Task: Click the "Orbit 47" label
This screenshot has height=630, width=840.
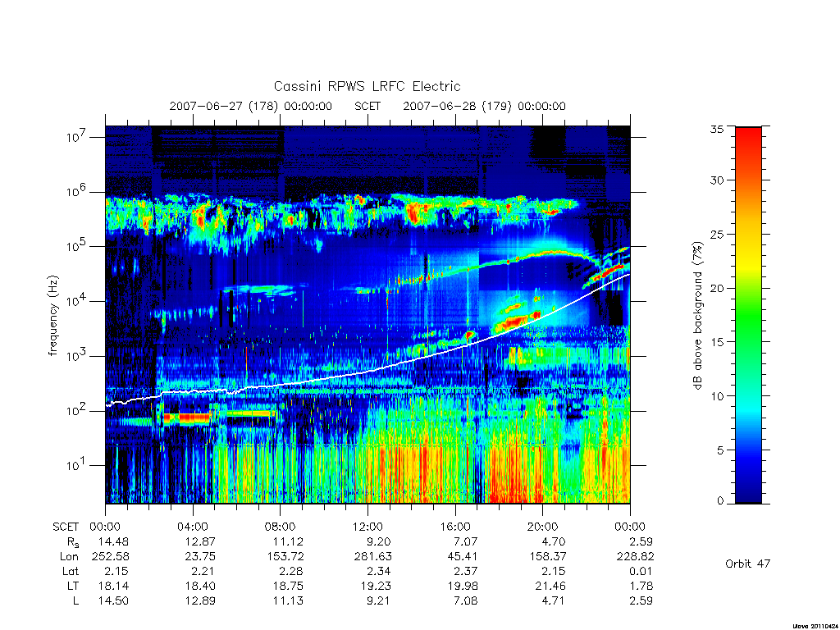Action: (x=747, y=564)
